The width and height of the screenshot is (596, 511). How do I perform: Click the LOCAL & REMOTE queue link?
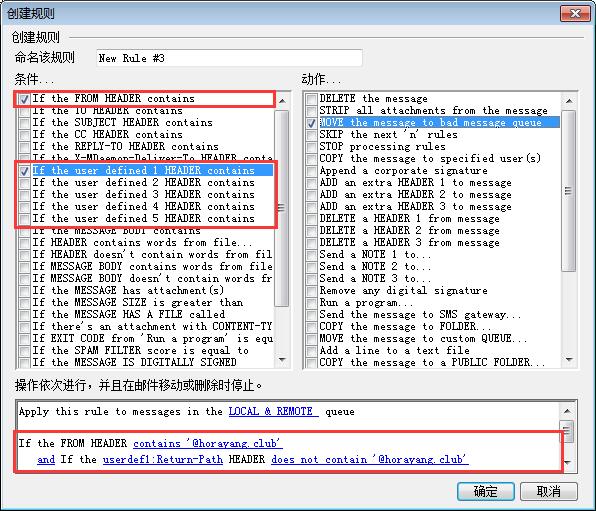click(273, 412)
